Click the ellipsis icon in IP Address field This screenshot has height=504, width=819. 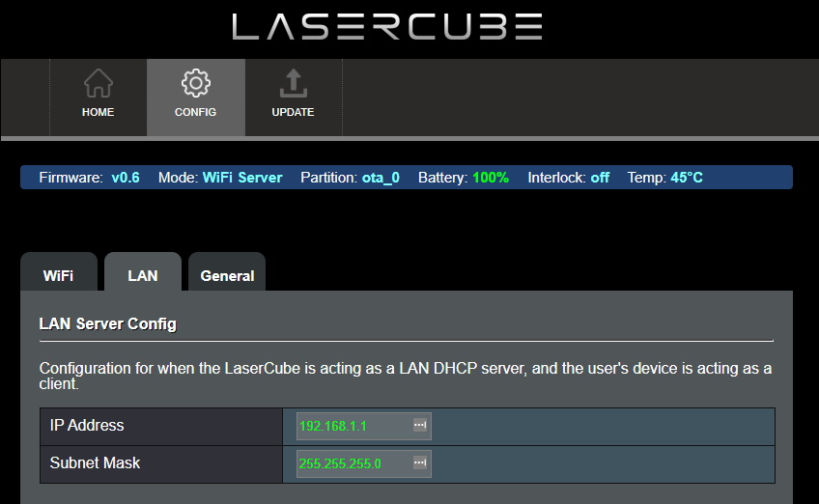419,426
